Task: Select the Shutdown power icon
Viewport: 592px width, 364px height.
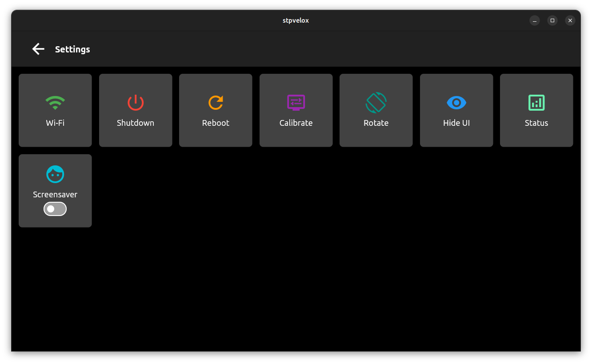Action: click(x=136, y=102)
